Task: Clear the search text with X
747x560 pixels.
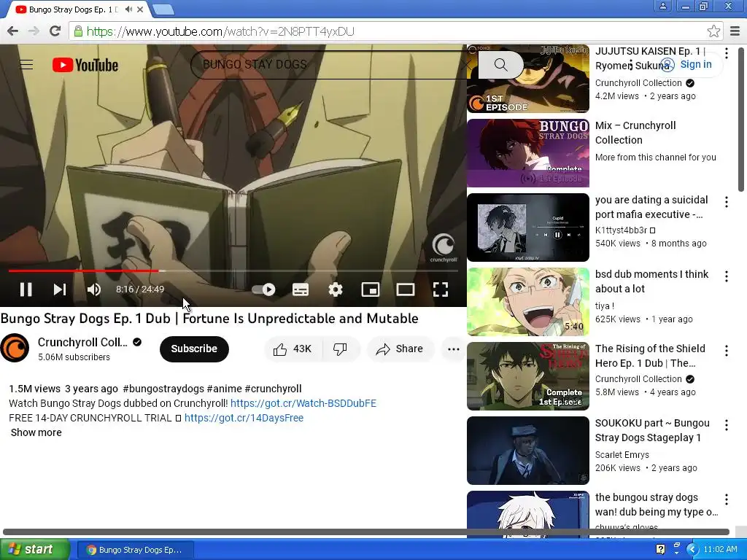Action: [468, 64]
